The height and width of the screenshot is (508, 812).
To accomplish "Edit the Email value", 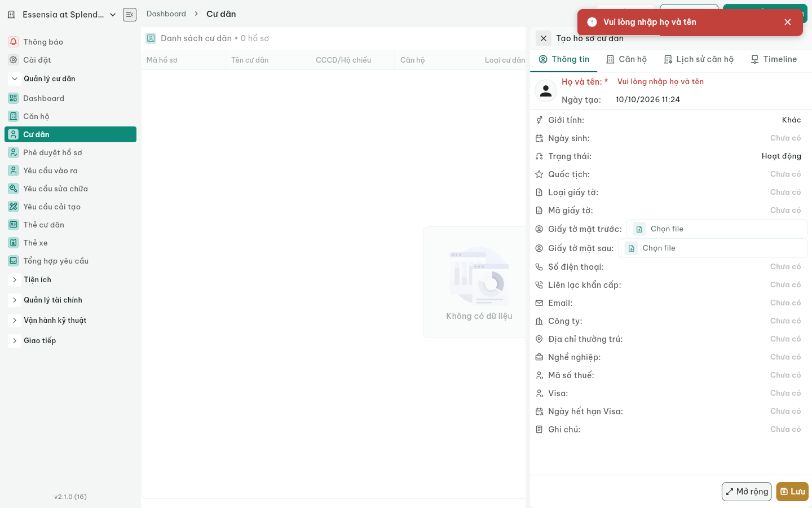I will tap(785, 303).
